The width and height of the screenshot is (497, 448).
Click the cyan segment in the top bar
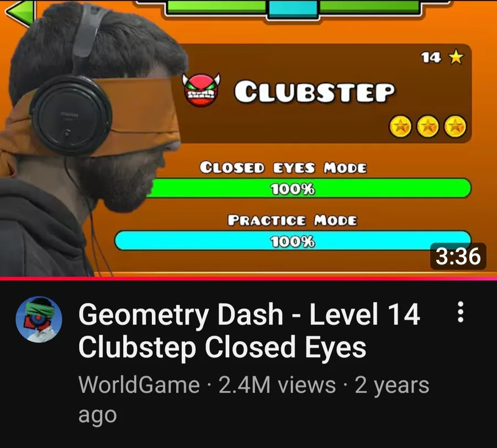[293, 8]
